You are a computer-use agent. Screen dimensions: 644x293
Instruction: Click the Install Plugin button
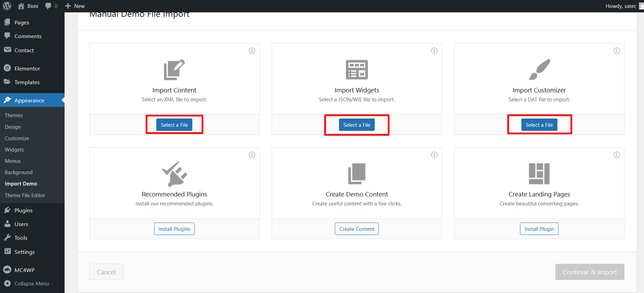tap(539, 229)
